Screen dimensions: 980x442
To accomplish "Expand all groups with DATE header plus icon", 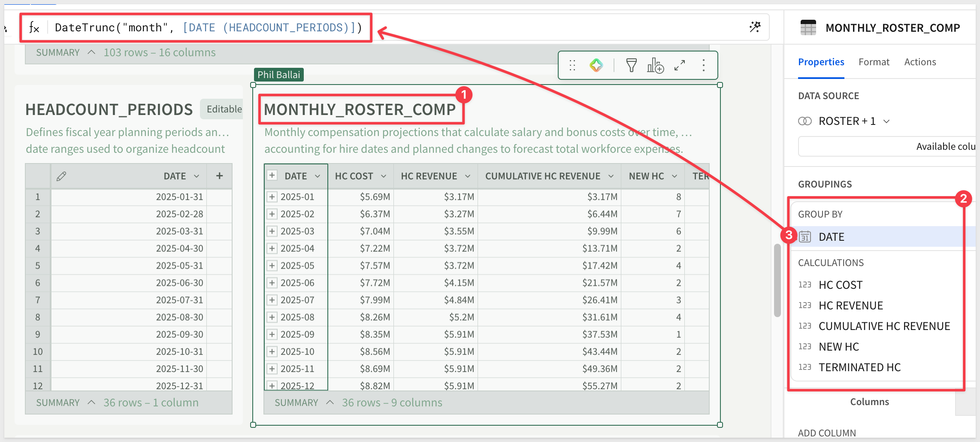I will coord(272,176).
